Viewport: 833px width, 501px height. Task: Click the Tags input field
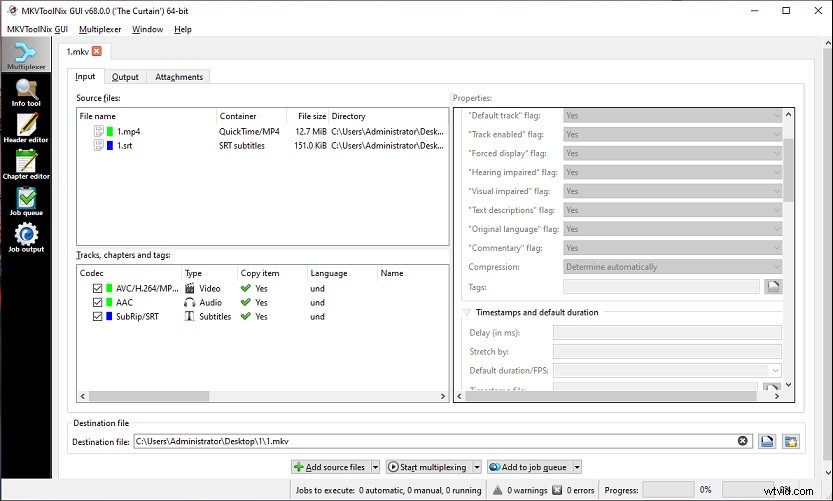coord(661,287)
